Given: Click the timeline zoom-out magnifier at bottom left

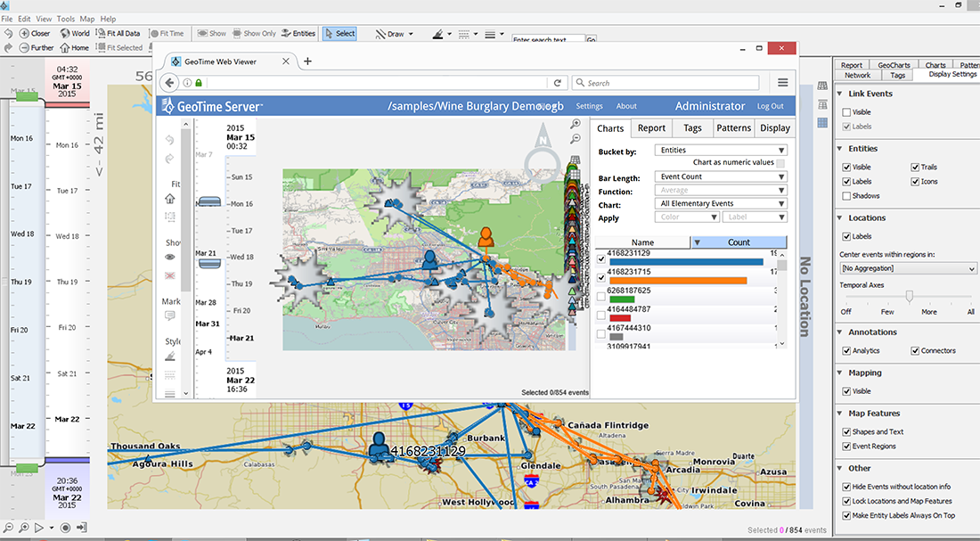Looking at the screenshot, I should [x=9, y=528].
